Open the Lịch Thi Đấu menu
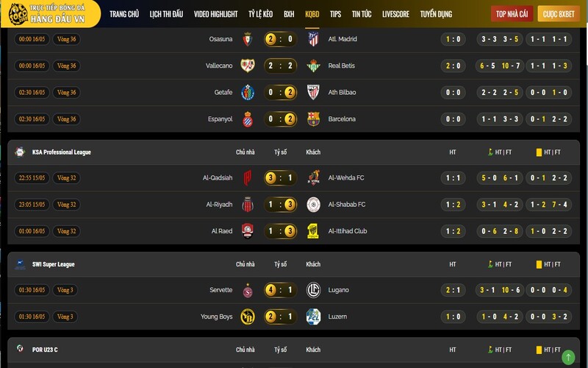The height and width of the screenshot is (368, 588). point(166,14)
